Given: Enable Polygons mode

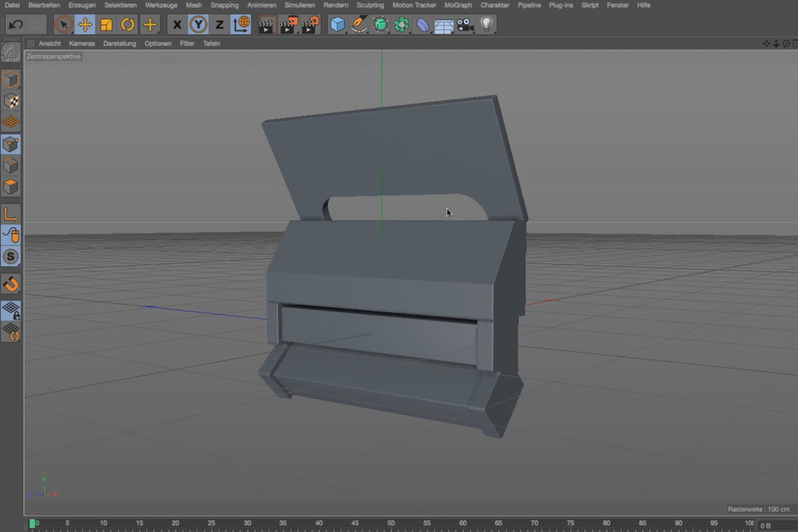Looking at the screenshot, I should (x=11, y=187).
